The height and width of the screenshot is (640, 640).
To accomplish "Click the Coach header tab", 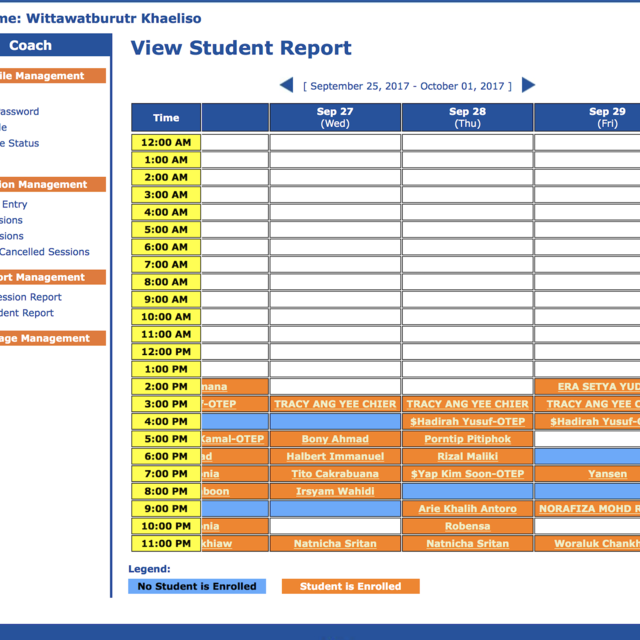I will point(31,45).
